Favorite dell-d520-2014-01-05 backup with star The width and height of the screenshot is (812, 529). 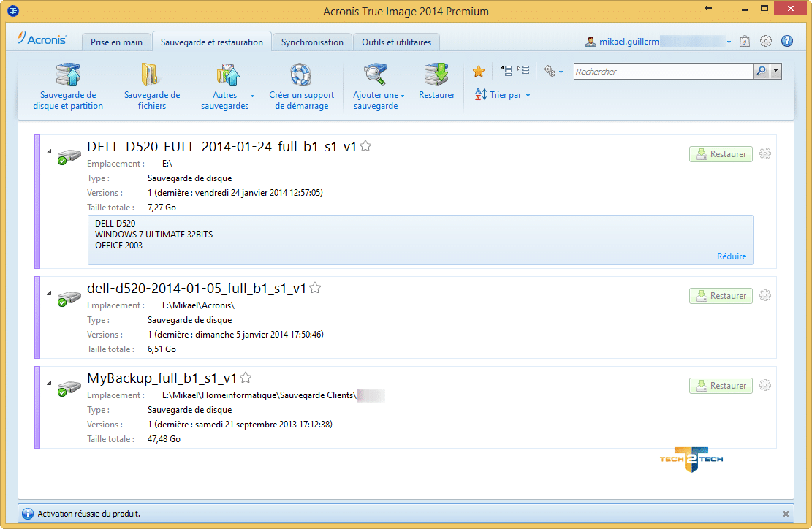click(x=315, y=288)
